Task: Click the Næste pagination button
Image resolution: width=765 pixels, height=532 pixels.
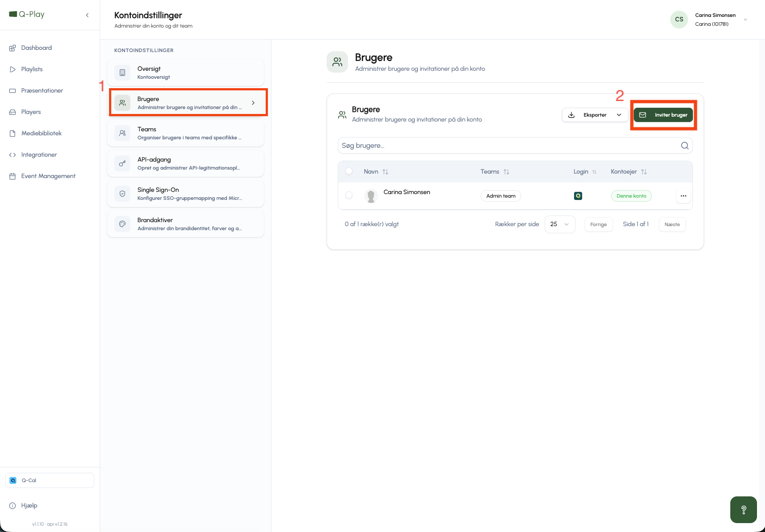Action: pyautogui.click(x=672, y=224)
